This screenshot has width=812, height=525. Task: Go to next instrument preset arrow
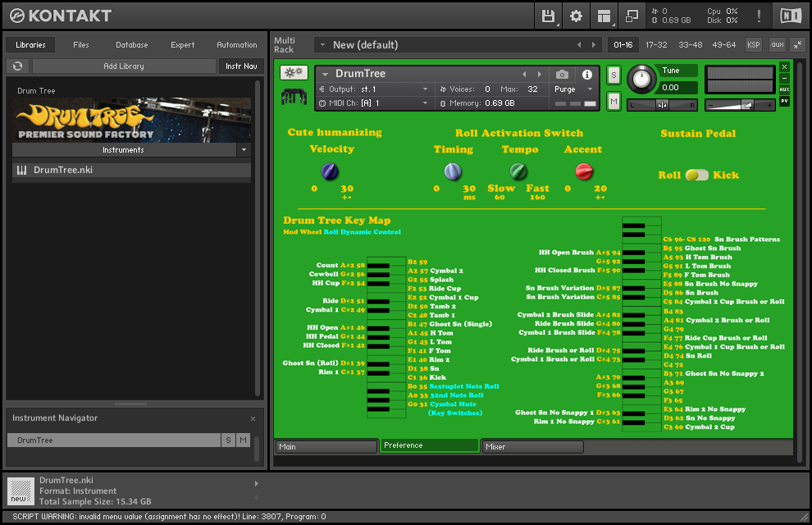[539, 75]
